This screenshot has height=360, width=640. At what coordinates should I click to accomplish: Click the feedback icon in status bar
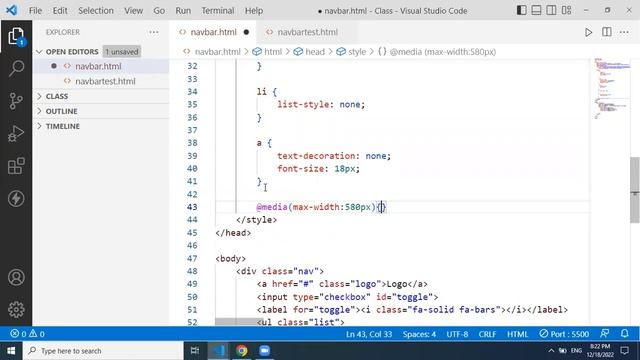click(604, 334)
